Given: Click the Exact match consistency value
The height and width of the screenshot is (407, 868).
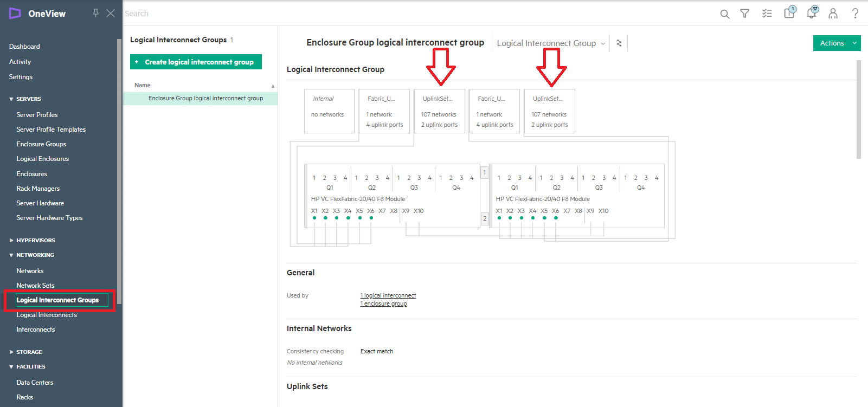Looking at the screenshot, I should (377, 351).
